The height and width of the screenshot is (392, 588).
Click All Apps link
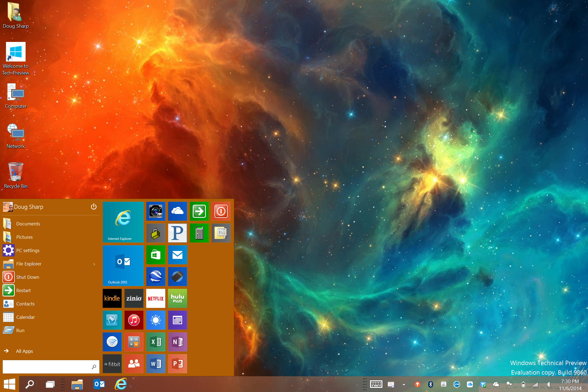(x=24, y=351)
